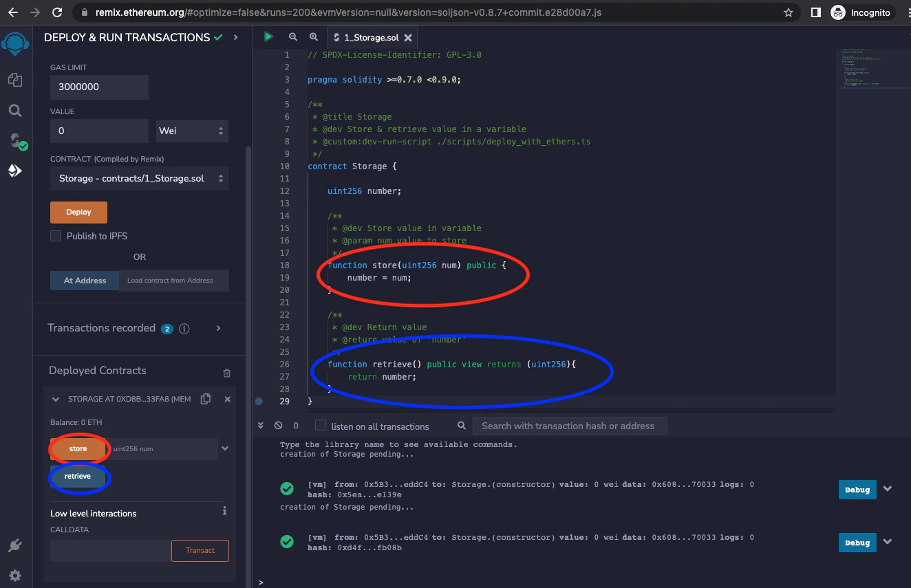The height and width of the screenshot is (588, 911).
Task: Enable Publish to IPFS checkbox
Action: tap(56, 236)
